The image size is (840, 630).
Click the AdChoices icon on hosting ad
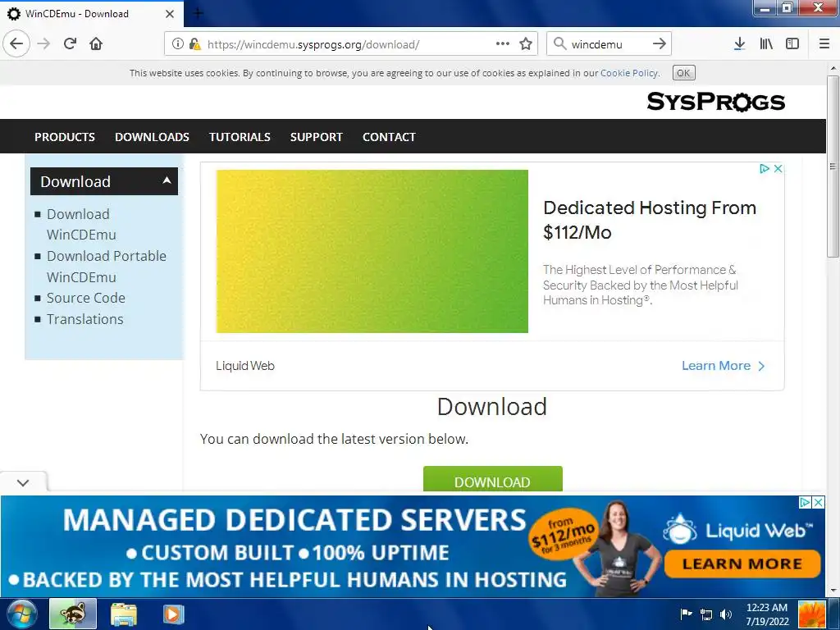point(765,169)
